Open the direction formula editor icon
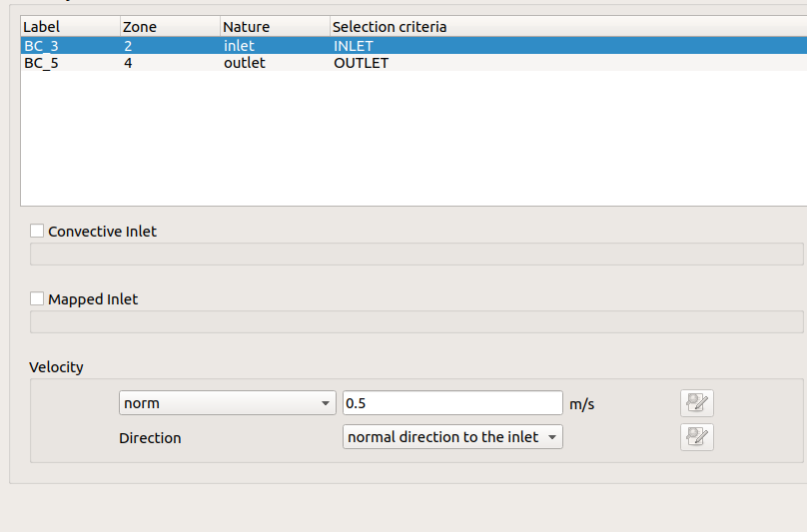 click(x=696, y=437)
